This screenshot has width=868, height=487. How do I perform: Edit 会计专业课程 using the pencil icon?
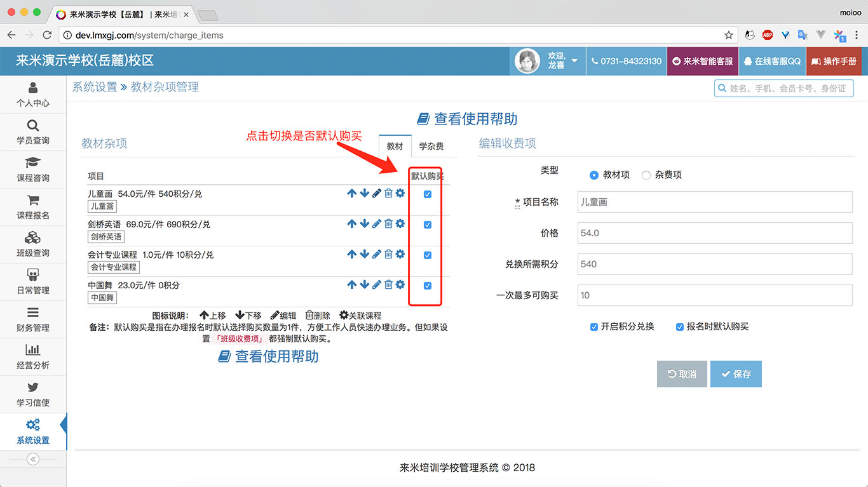(376, 254)
